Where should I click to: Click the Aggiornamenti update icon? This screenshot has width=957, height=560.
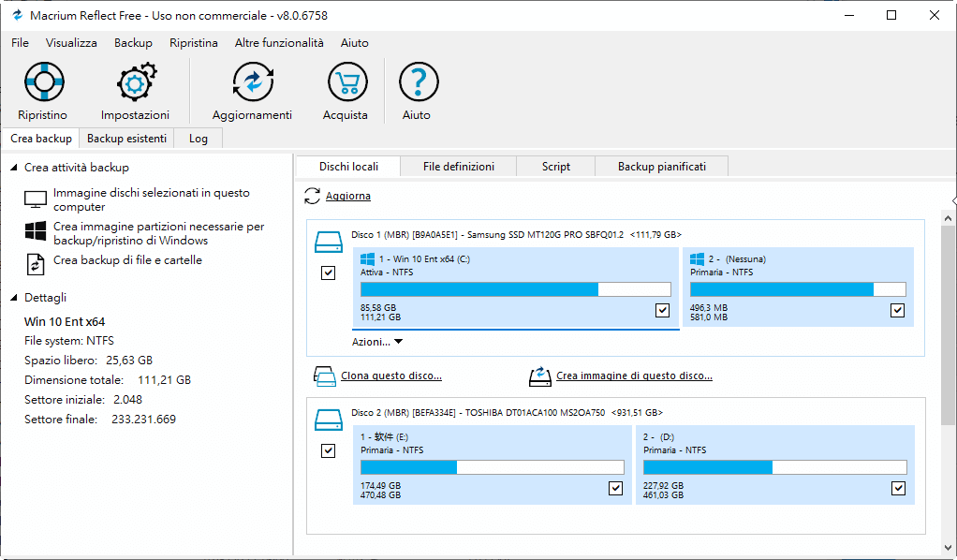[x=252, y=82]
